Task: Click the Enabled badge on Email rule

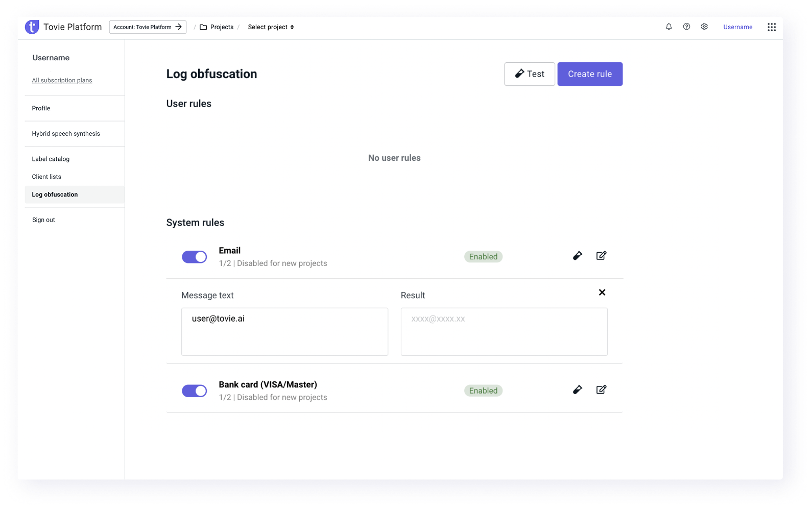Action: pyautogui.click(x=483, y=257)
